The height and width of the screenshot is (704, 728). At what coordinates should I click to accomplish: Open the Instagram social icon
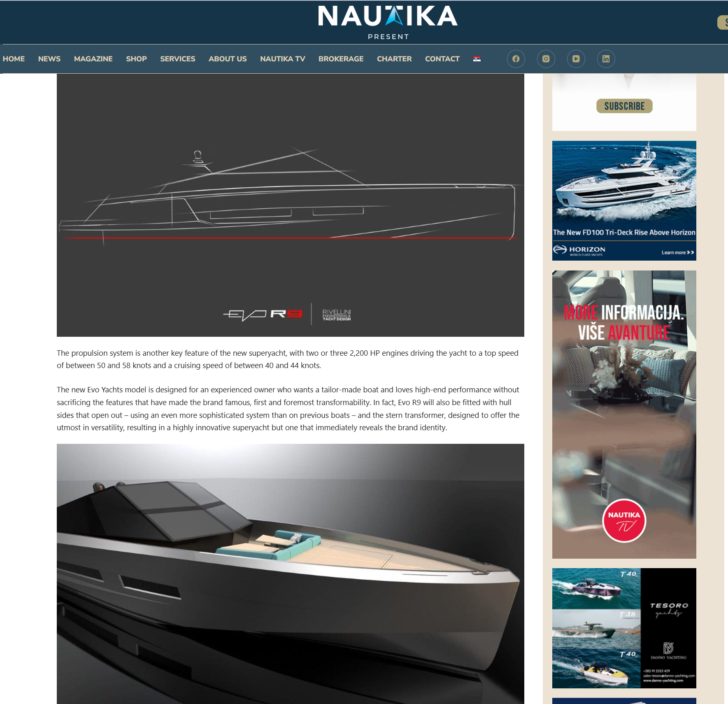click(546, 59)
